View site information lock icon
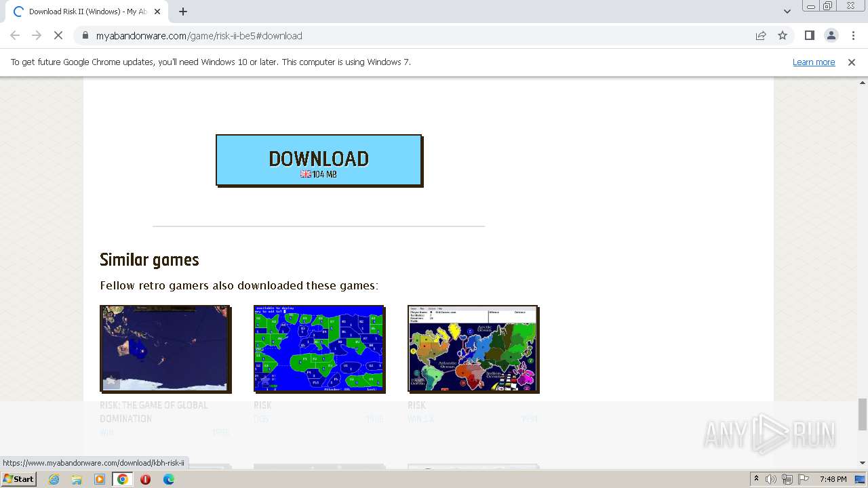This screenshot has width=868, height=488. click(x=85, y=35)
